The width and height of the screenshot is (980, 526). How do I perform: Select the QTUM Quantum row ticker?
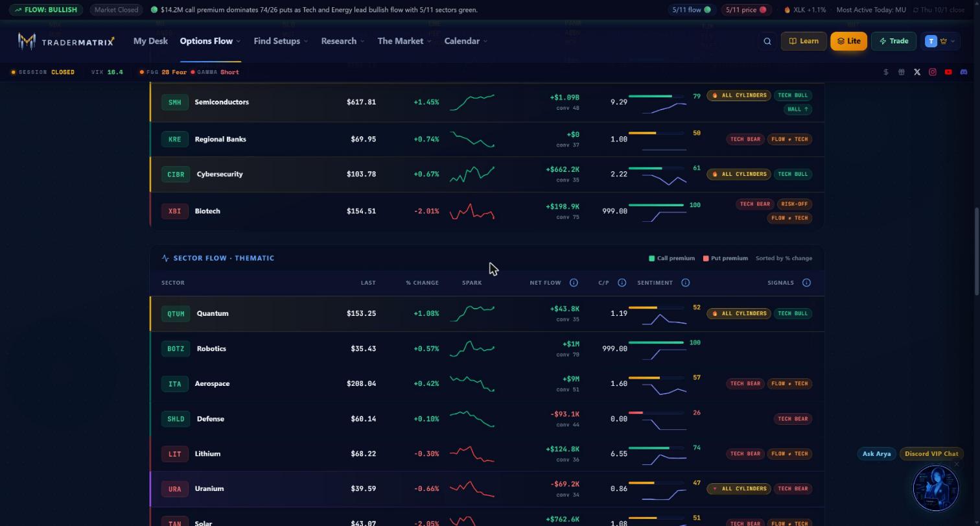(176, 314)
